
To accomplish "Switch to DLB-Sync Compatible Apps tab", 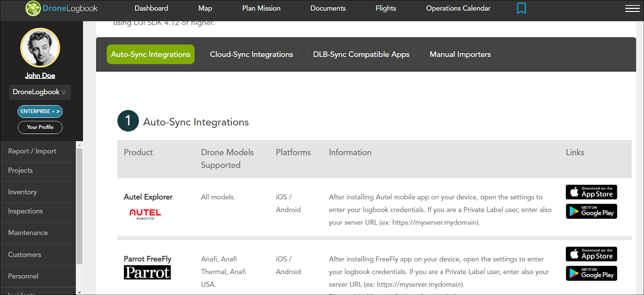I will (x=361, y=54).
